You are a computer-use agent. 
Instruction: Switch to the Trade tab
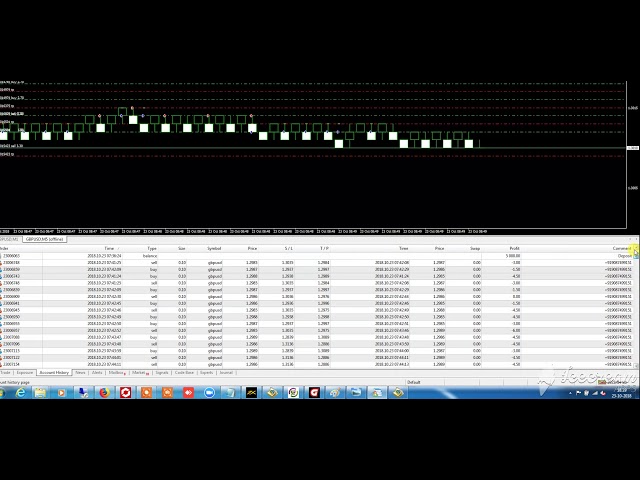coord(6,373)
